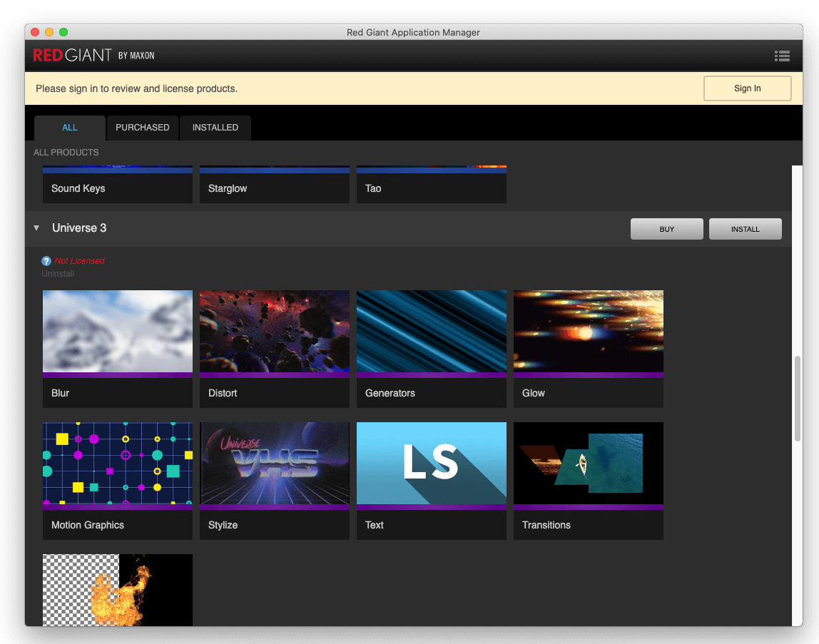Open the Stylize VHS thumbnail
The height and width of the screenshot is (644, 819).
[274, 464]
